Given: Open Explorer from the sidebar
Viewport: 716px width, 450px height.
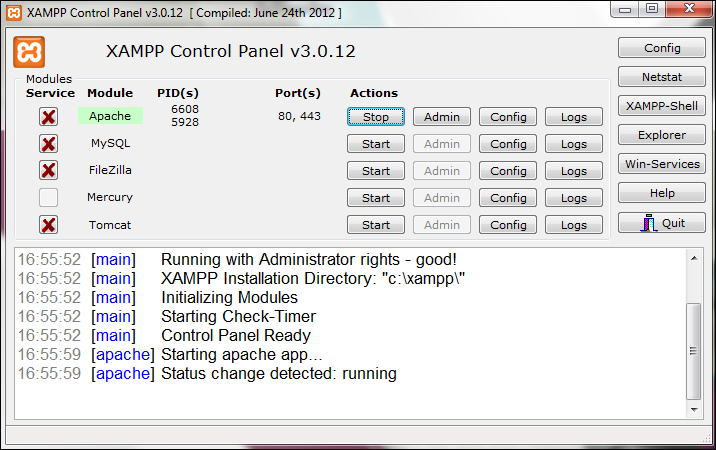Looking at the screenshot, I should pyautogui.click(x=662, y=135).
